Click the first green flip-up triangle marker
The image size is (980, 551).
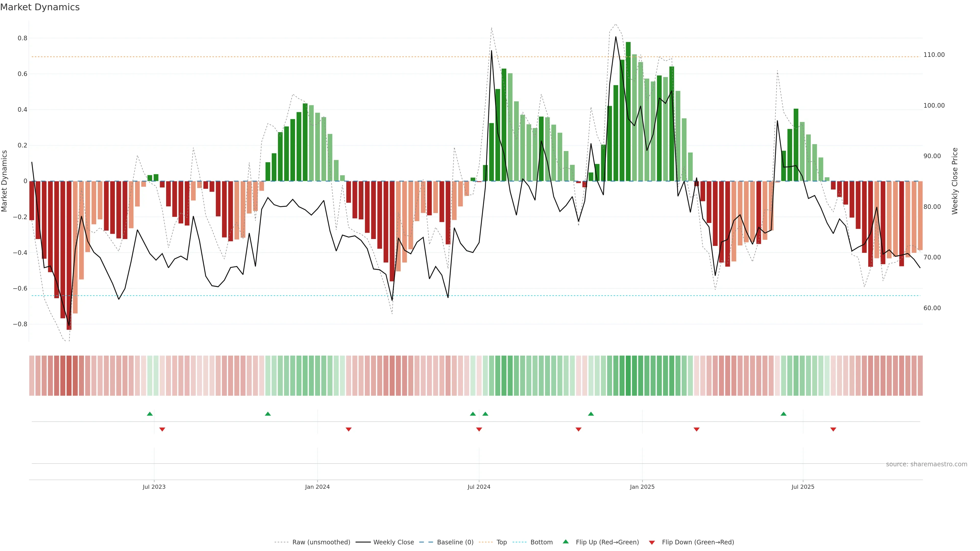point(150,414)
